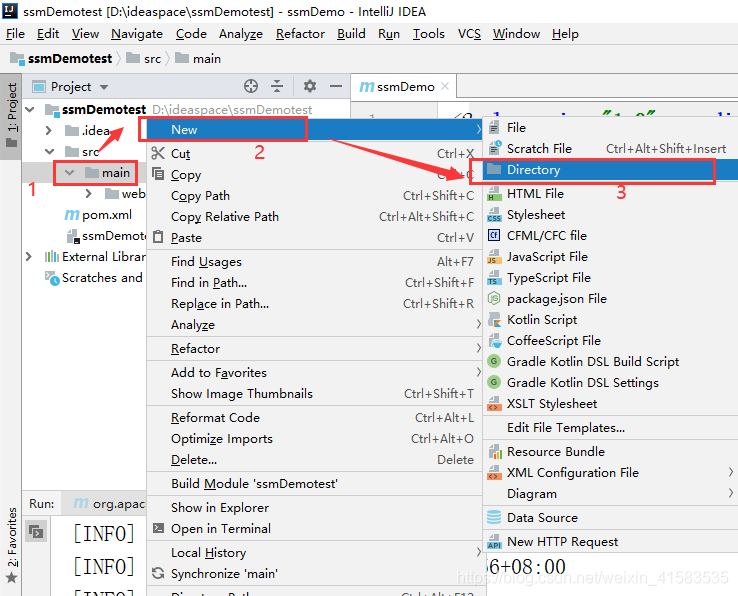The height and width of the screenshot is (596, 738).
Task: Collapse the src folder arrow
Action: 49,152
